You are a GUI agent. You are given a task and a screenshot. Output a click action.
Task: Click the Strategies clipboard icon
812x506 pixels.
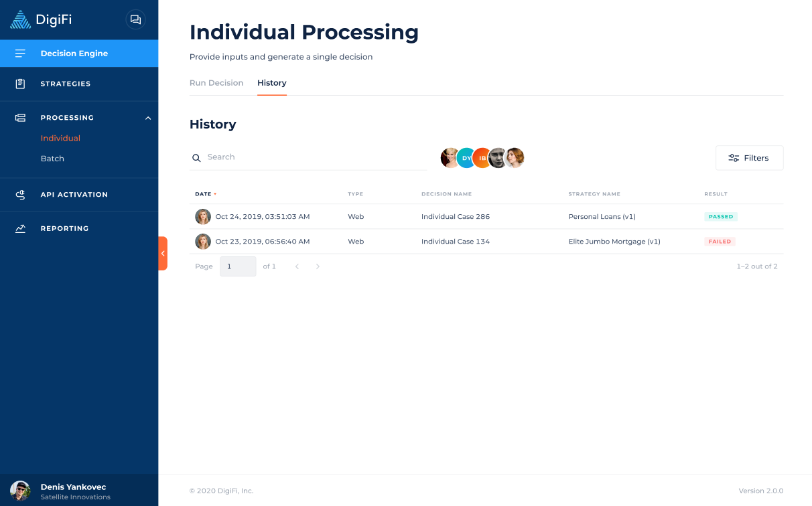point(20,84)
